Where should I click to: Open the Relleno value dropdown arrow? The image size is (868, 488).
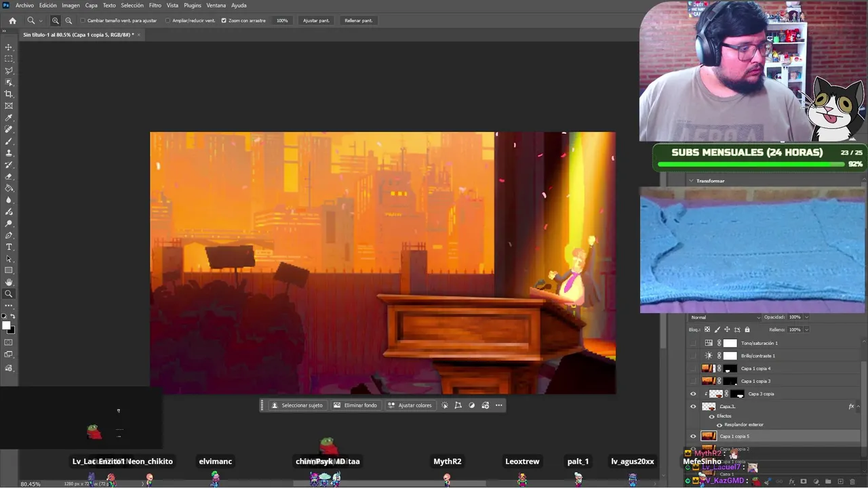pos(807,329)
